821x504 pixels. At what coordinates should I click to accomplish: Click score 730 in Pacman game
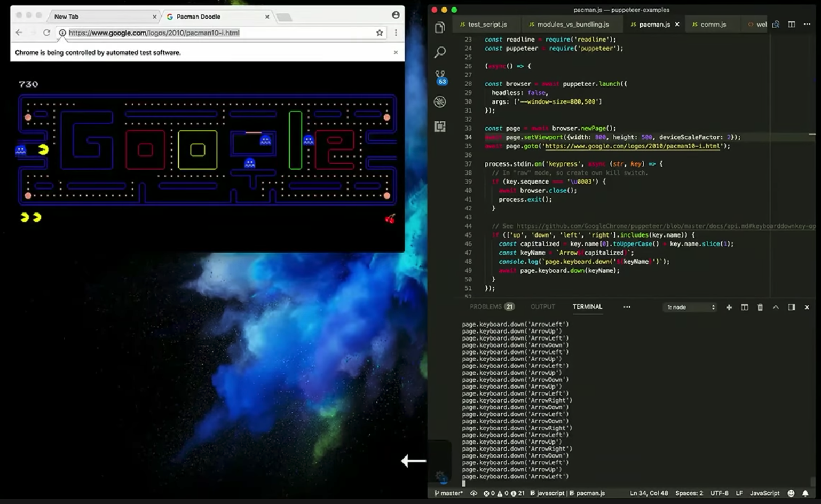pyautogui.click(x=28, y=84)
